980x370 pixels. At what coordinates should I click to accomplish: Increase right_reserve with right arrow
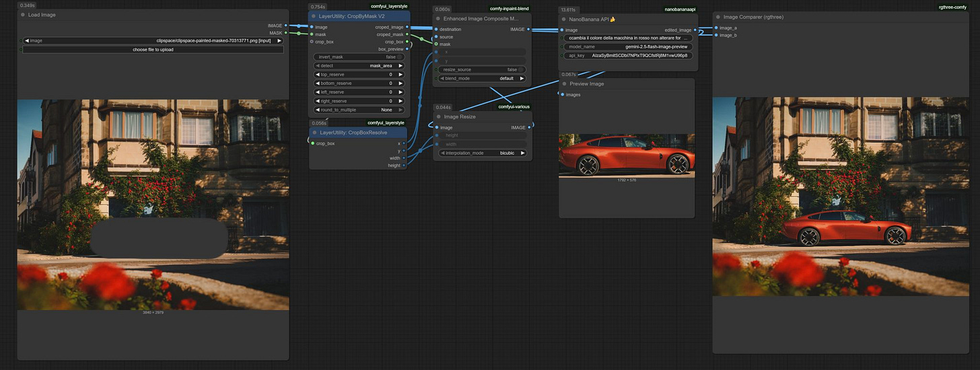click(401, 101)
